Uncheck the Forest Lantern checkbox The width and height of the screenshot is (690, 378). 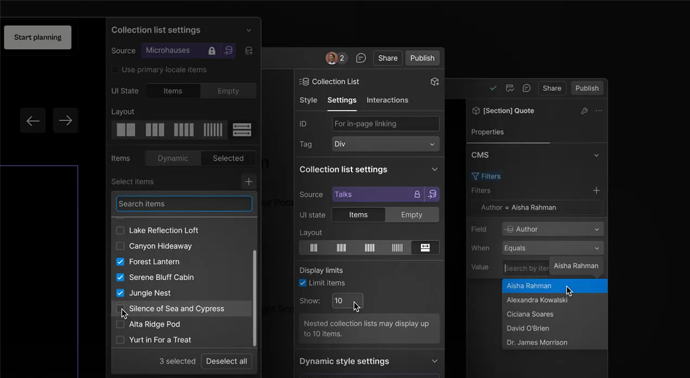(120, 261)
